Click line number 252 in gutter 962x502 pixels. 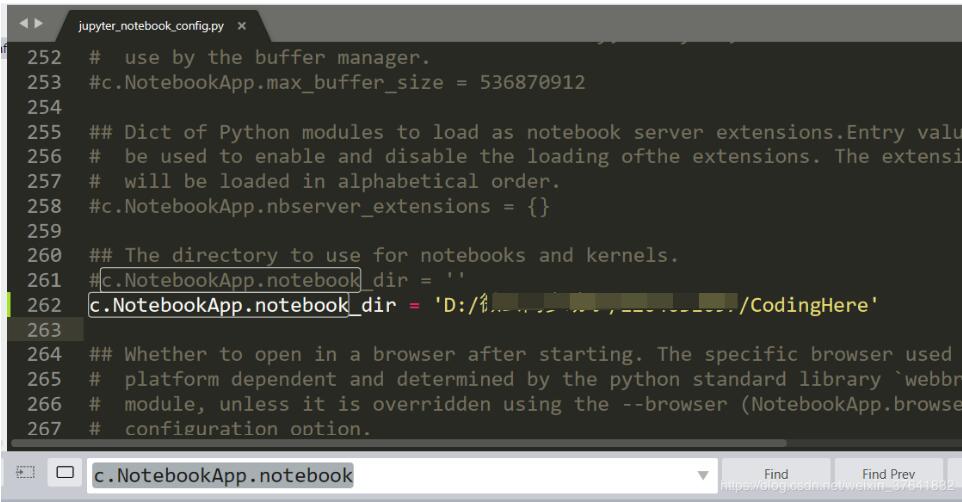coord(44,57)
